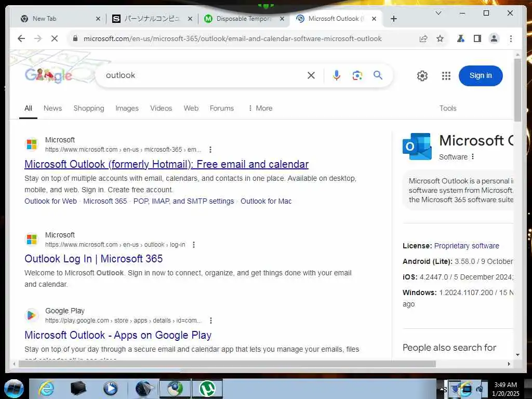Open options for Outlook log-in result
The height and width of the screenshot is (399, 532).
point(194,245)
